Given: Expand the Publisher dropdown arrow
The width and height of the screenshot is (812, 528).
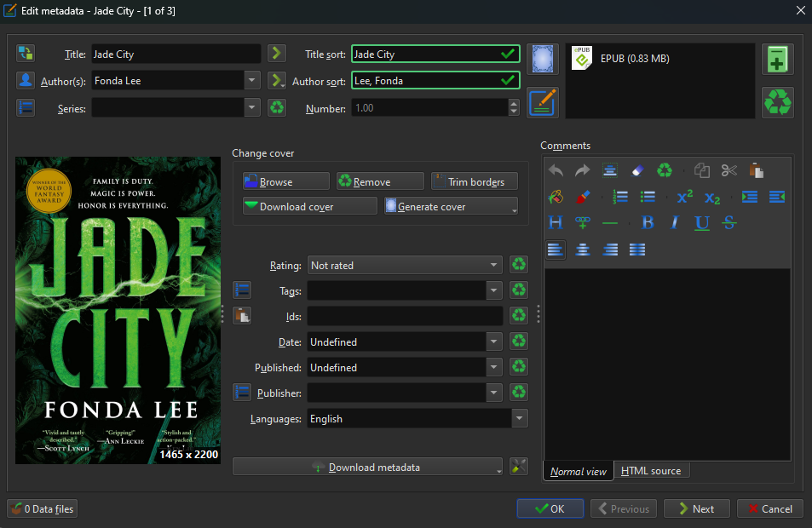Looking at the screenshot, I should coord(494,393).
